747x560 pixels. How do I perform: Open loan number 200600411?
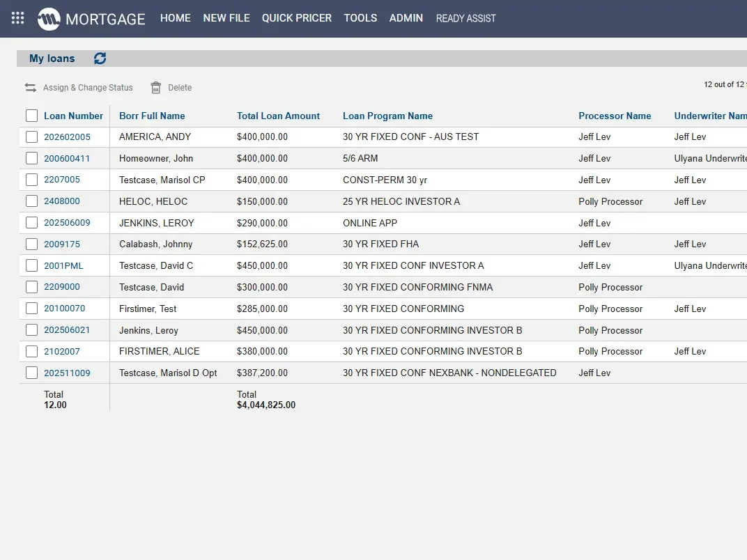(x=67, y=159)
